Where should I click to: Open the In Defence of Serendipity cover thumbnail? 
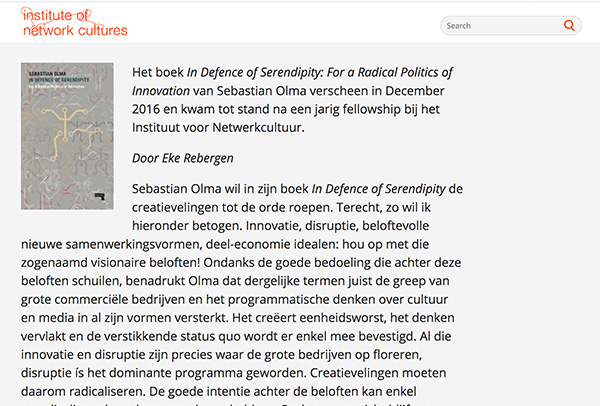[67, 136]
